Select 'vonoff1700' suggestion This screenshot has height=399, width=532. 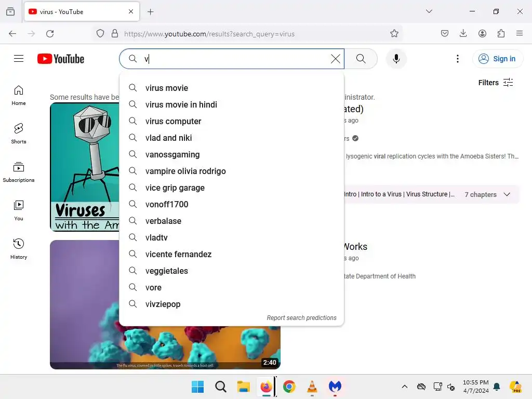coord(231,204)
